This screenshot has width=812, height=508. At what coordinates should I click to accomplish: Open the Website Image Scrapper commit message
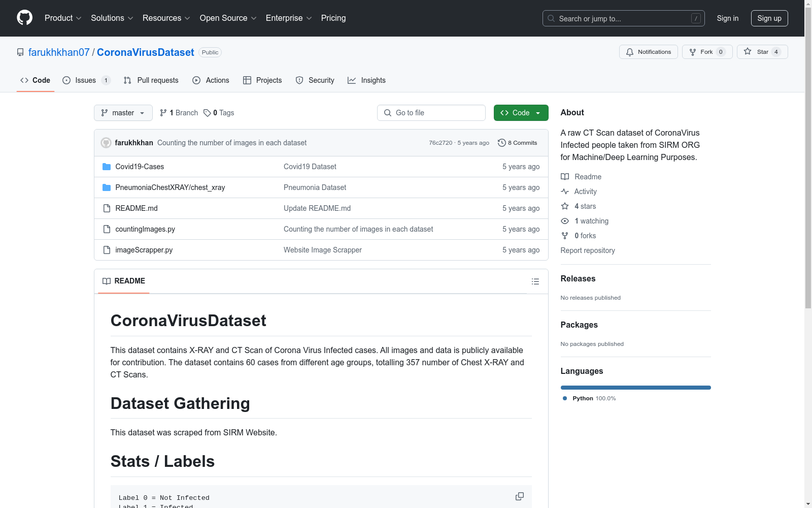[x=323, y=250]
